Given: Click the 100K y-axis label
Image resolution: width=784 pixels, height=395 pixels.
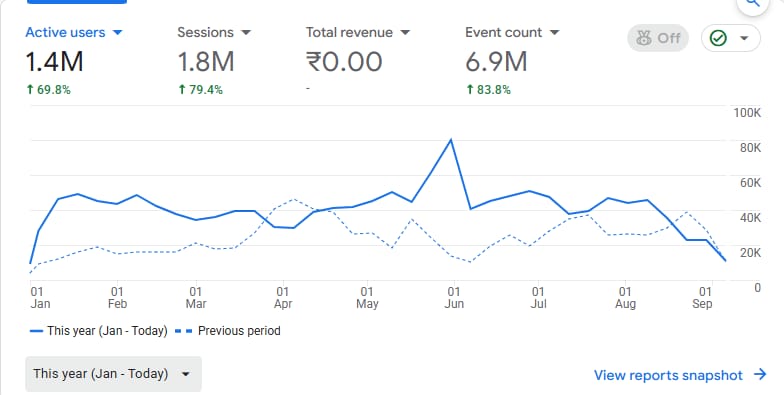Looking at the screenshot, I should (747, 113).
